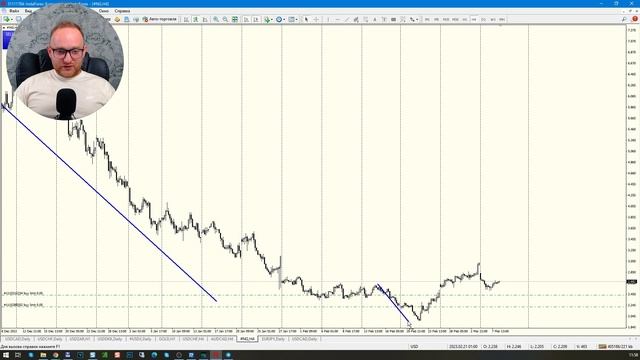Image resolution: width=640 pixels, height=360 pixels.
Task: Toggle chart auto scroll
Action: (x=246, y=19)
